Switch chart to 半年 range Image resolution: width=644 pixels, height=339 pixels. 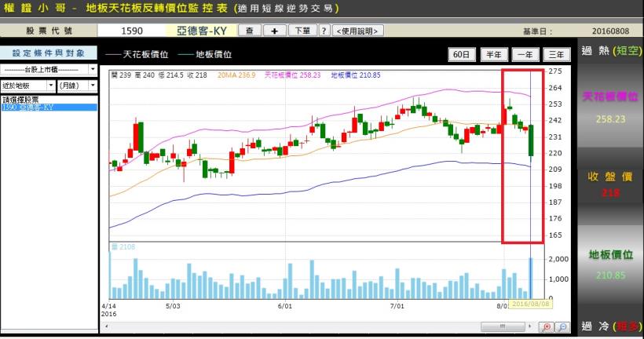point(493,55)
